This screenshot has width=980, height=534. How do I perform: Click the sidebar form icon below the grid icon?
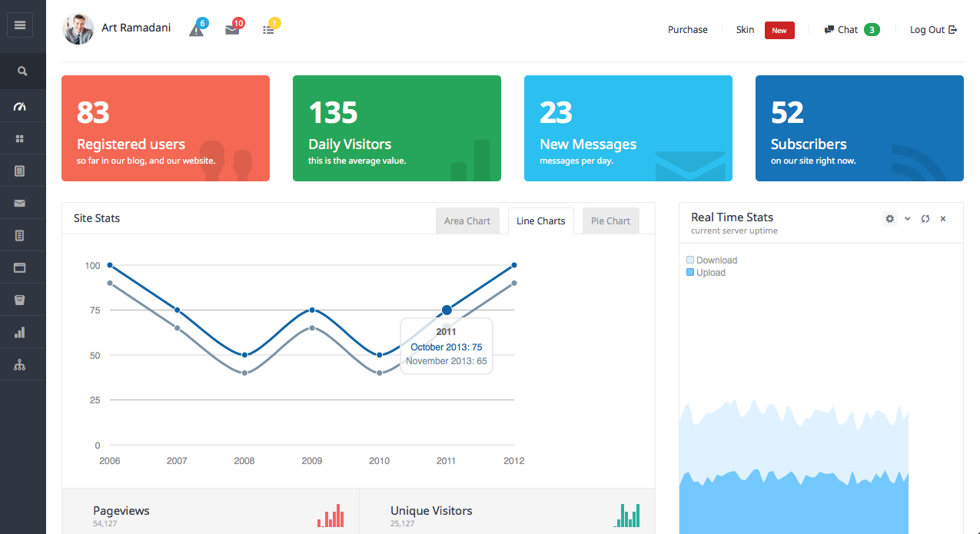[x=20, y=171]
